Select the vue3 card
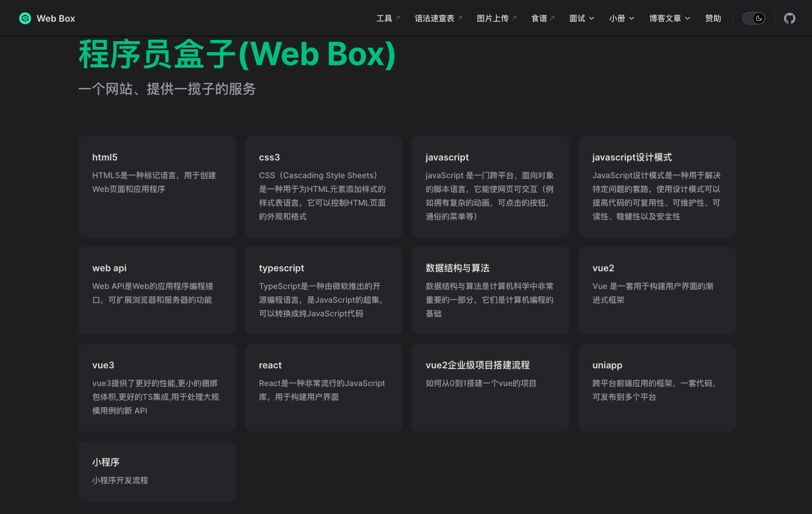 (157, 387)
